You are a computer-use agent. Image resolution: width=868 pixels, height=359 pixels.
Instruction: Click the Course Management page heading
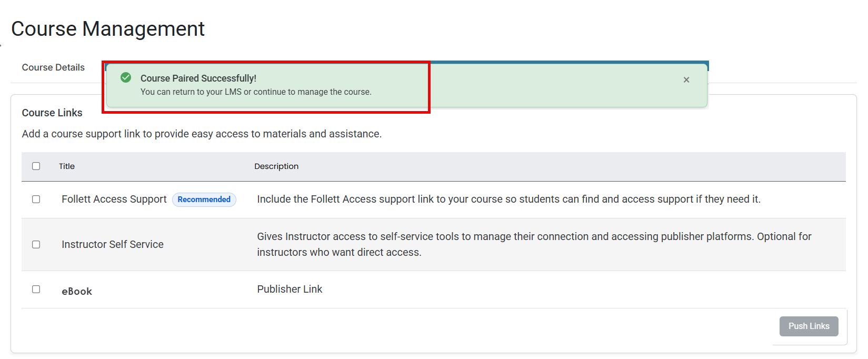(108, 29)
